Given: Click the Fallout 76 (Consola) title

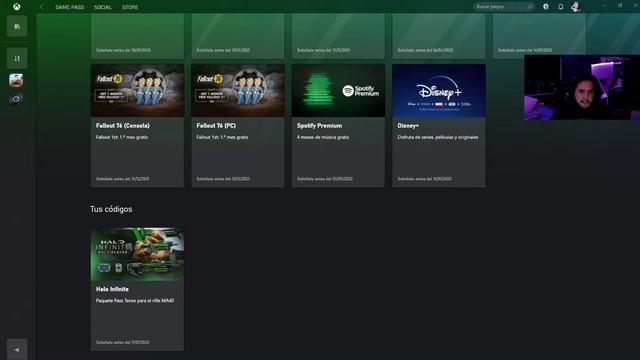Looking at the screenshot, I should coord(122,126).
